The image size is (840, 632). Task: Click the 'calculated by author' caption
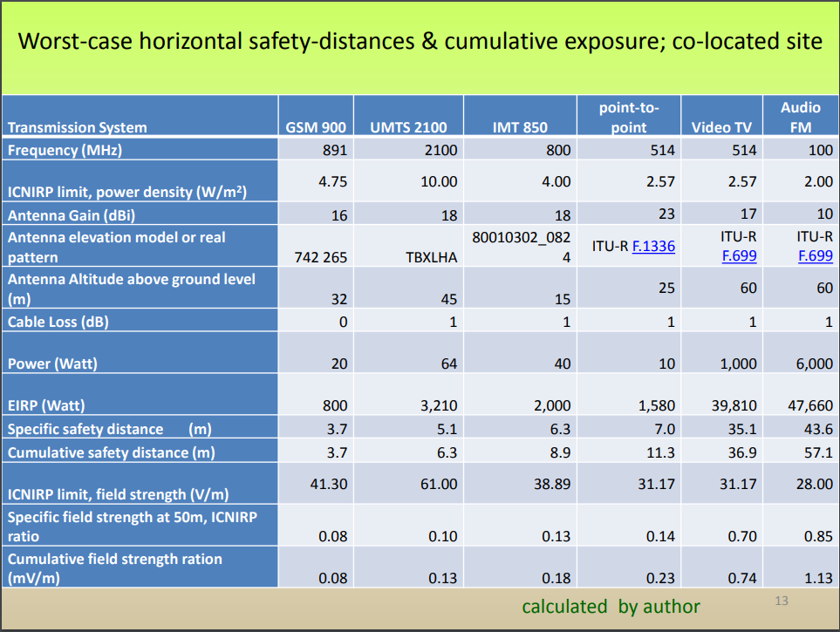pyautogui.click(x=611, y=606)
